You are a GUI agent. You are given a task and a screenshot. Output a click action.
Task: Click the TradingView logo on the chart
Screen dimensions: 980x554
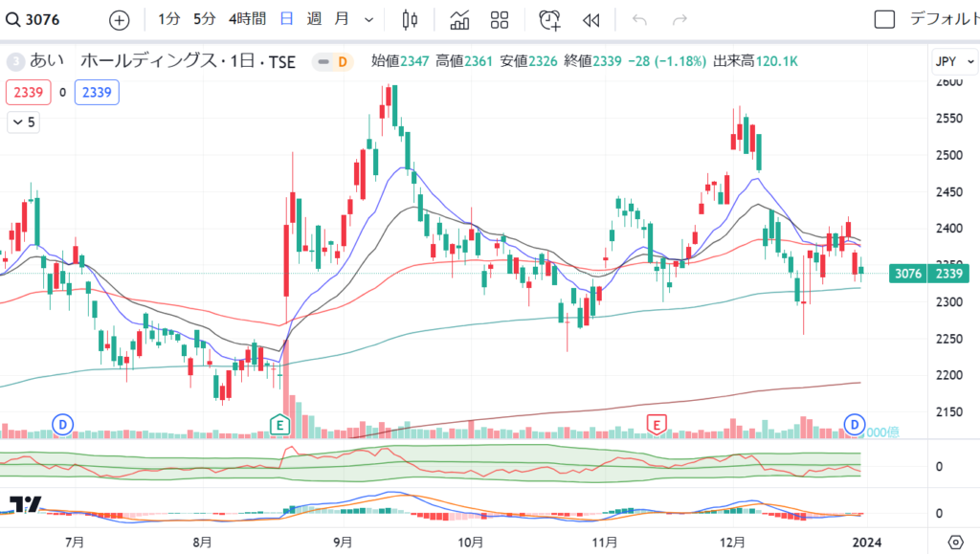tap(27, 505)
